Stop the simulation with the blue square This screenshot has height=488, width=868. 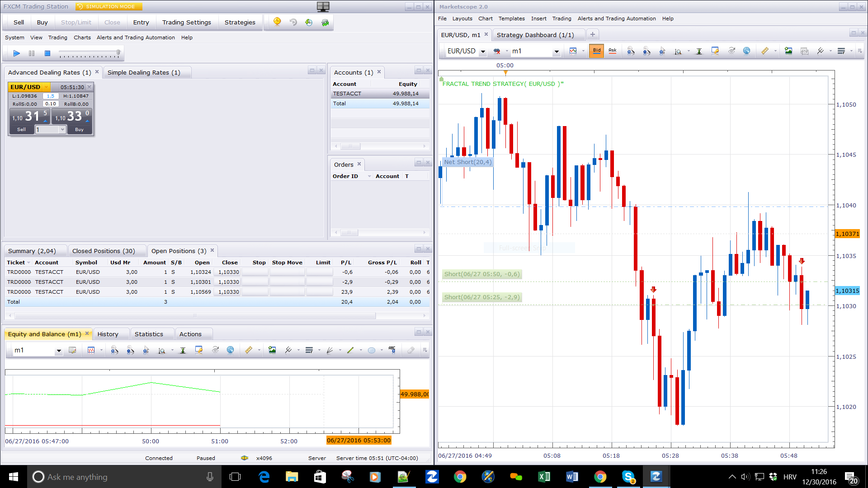tap(47, 53)
